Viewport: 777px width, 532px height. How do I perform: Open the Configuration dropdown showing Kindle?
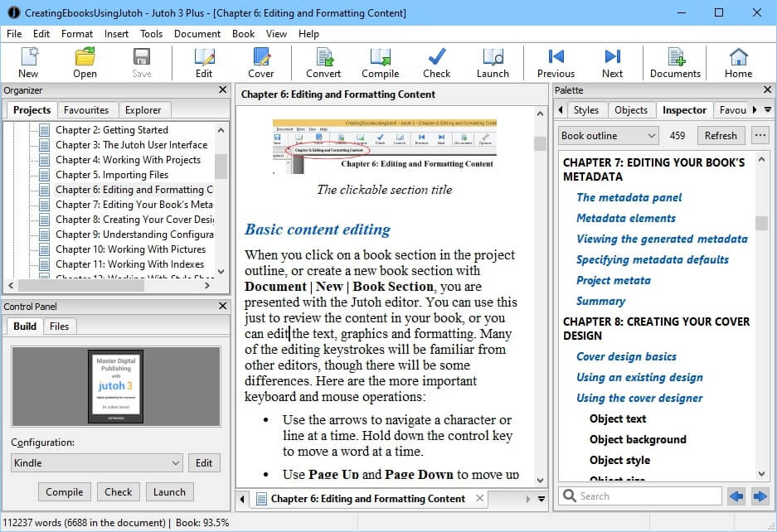click(x=97, y=463)
